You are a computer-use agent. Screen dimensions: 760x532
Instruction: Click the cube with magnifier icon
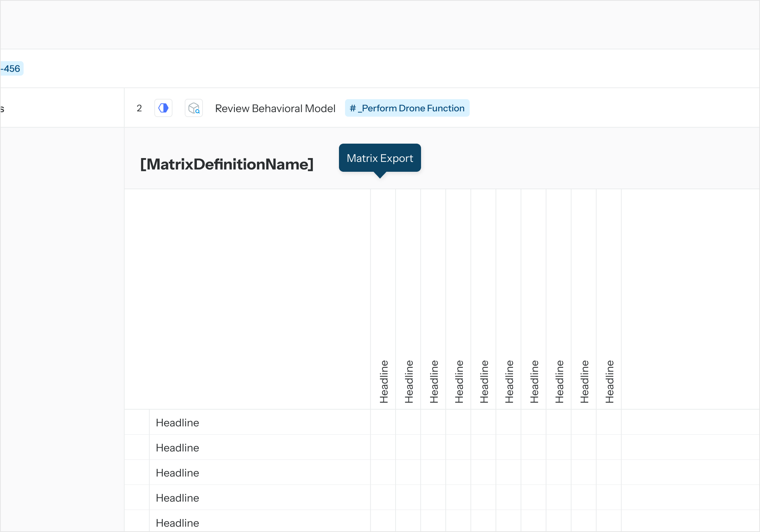[194, 108]
